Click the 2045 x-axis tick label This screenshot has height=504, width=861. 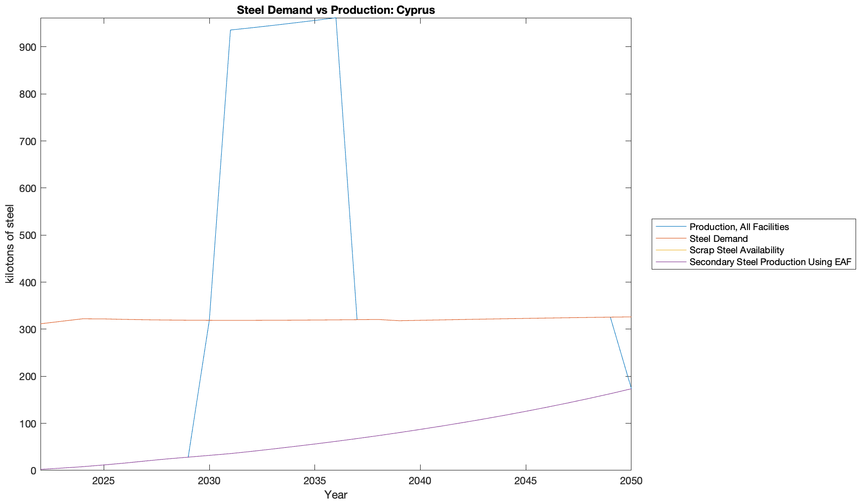526,481
